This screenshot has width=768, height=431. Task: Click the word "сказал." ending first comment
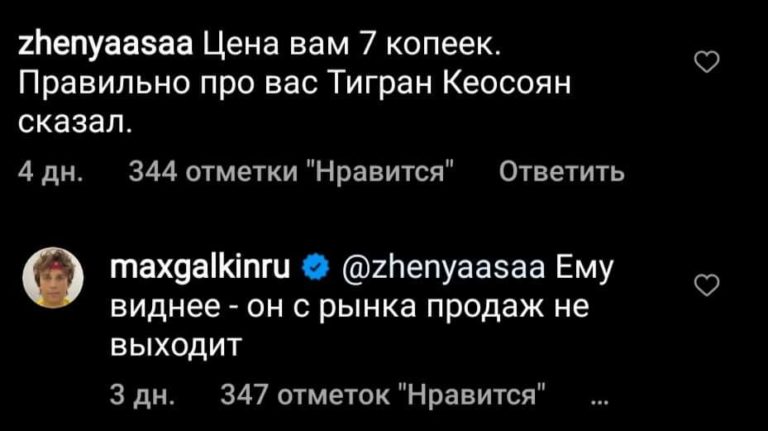(74, 123)
